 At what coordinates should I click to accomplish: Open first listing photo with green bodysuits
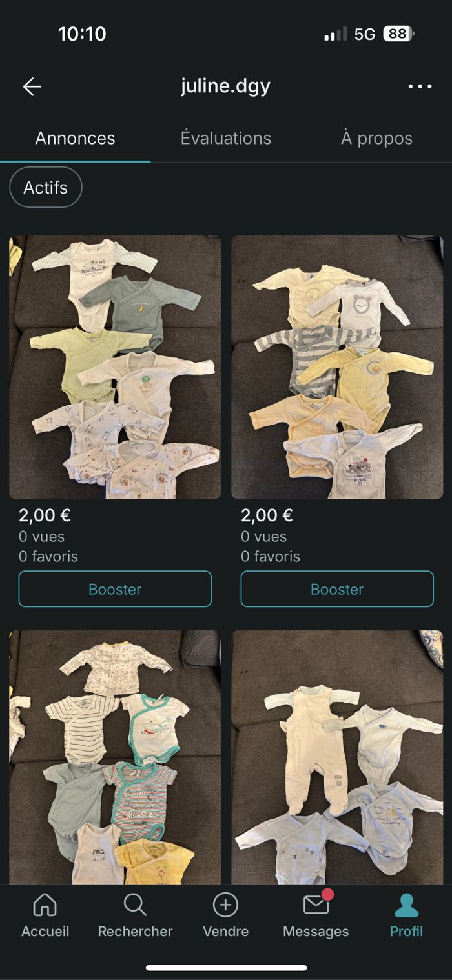pos(115,367)
